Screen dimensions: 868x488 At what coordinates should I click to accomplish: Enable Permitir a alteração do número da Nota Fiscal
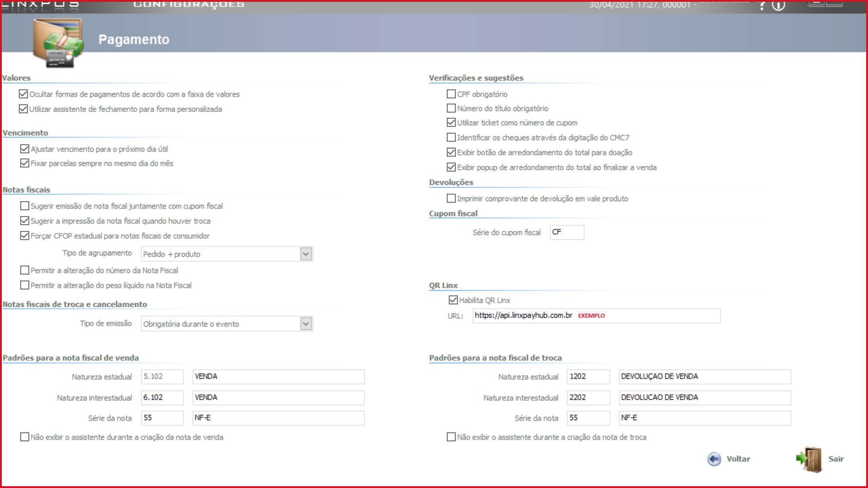pos(25,270)
